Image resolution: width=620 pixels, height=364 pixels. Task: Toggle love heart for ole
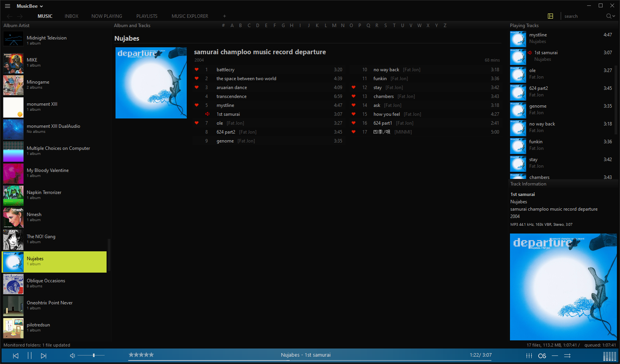[x=196, y=123]
